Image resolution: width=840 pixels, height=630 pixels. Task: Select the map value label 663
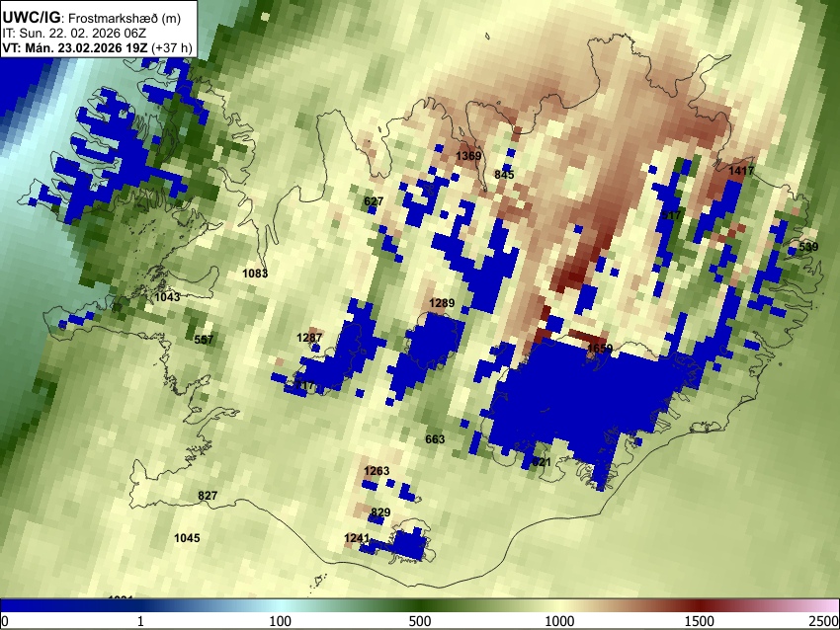[435, 439]
